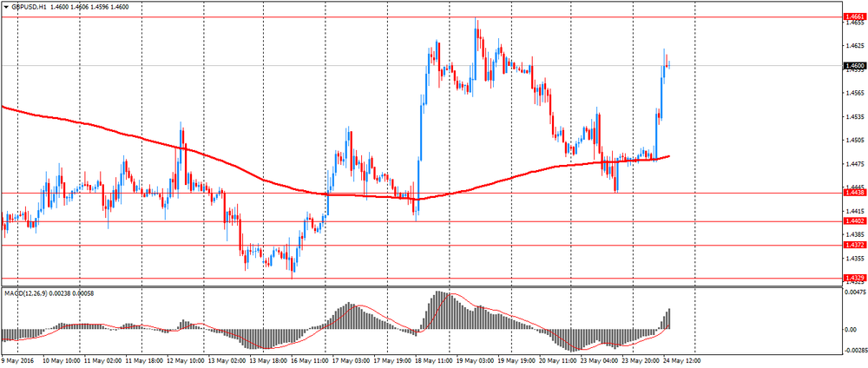The image size is (868, 368).
Task: Click the 1.4415 price axis value
Action: pos(854,212)
